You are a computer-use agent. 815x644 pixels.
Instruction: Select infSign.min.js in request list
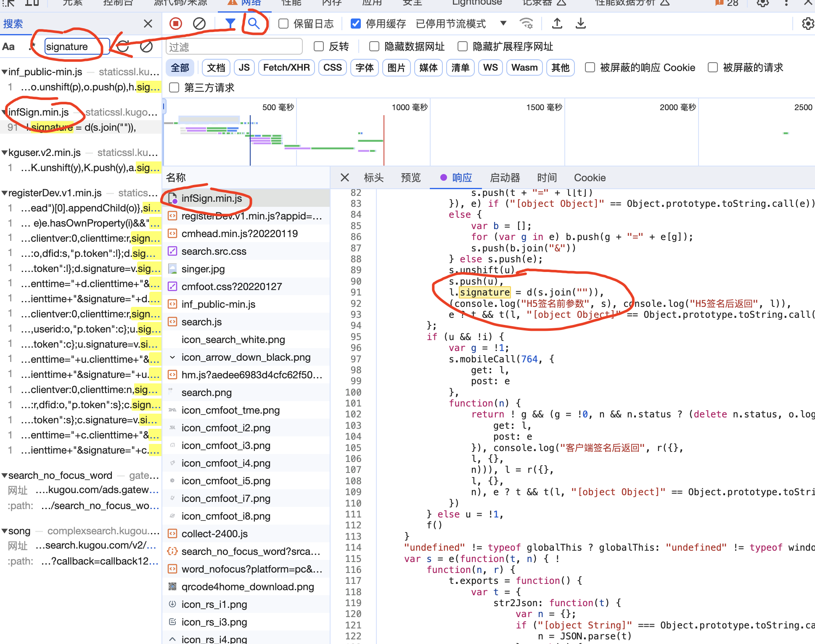(246, 198)
